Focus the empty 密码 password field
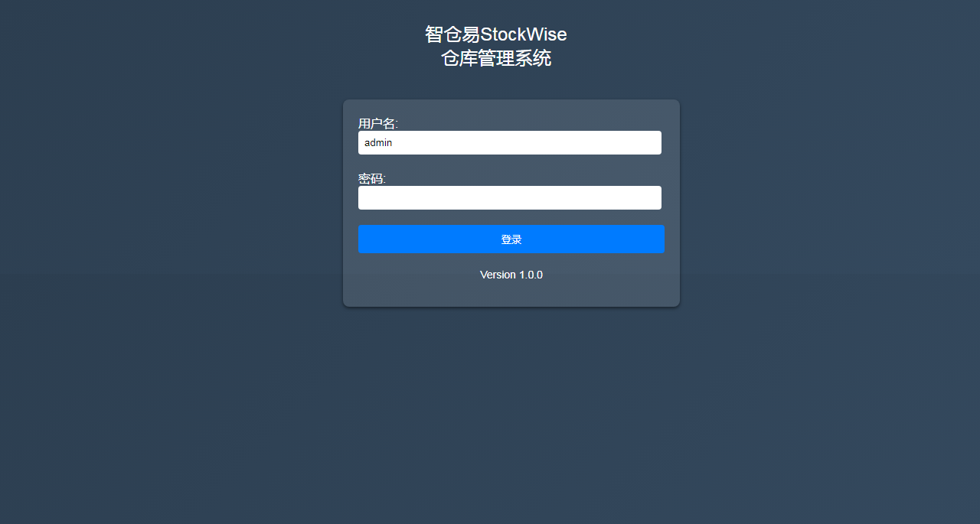This screenshot has height=524, width=980. click(510, 197)
